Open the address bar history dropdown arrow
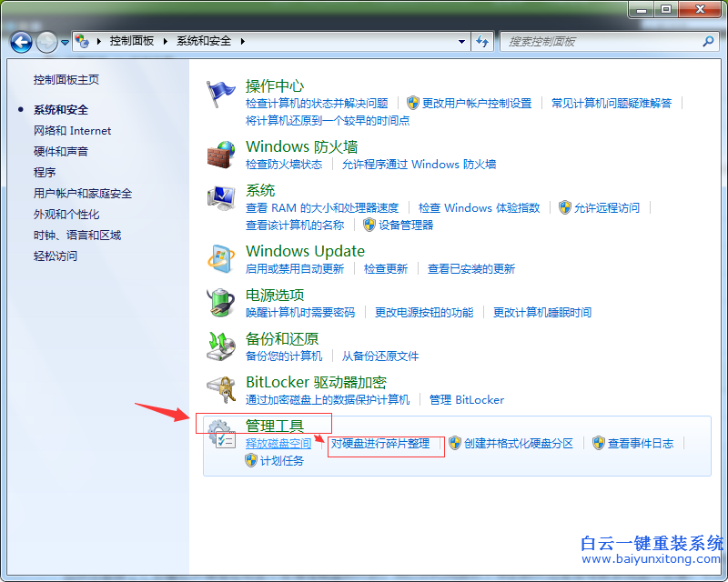Screen dimensions: 728x582 (461, 41)
